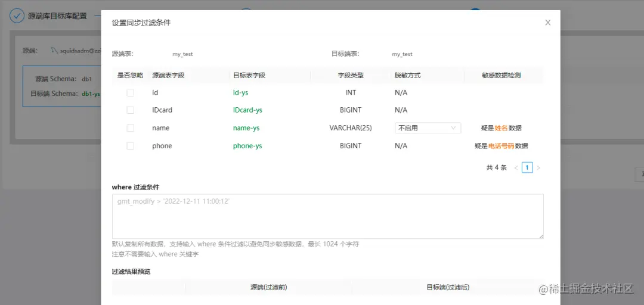The height and width of the screenshot is (305, 644).
Task: Click the INT field type cell
Action: [351, 93]
